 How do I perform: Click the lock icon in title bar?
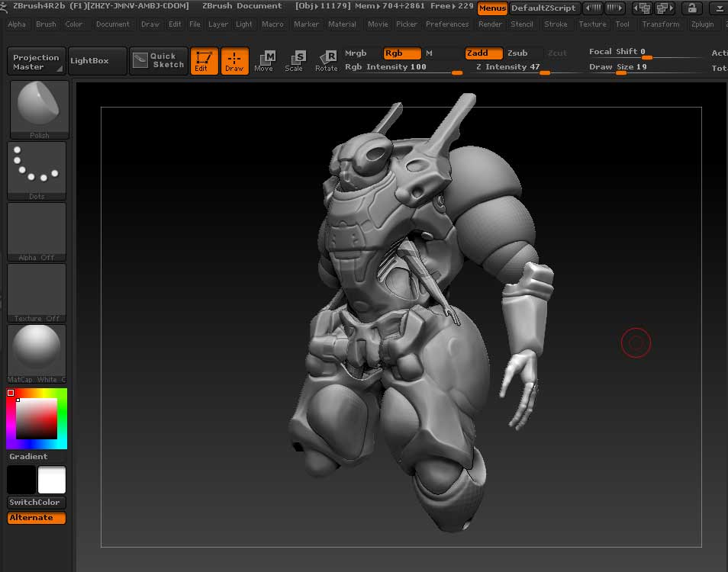pos(691,8)
